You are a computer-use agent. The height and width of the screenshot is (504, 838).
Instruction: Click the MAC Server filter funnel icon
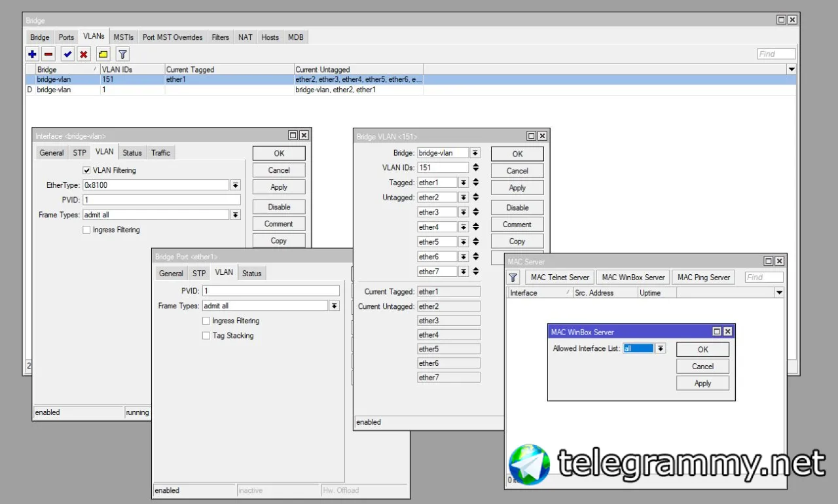coord(513,278)
